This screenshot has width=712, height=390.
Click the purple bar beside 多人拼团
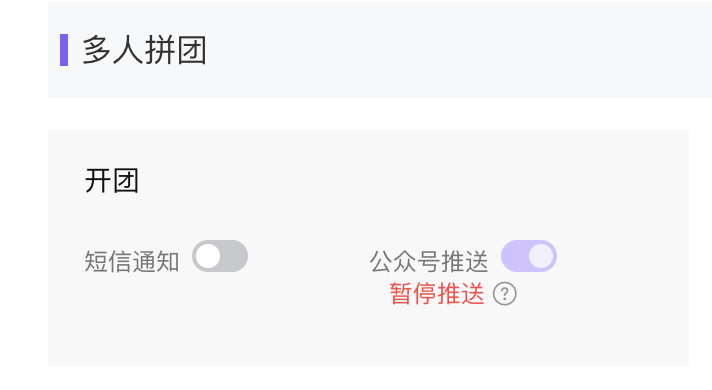click(x=64, y=50)
